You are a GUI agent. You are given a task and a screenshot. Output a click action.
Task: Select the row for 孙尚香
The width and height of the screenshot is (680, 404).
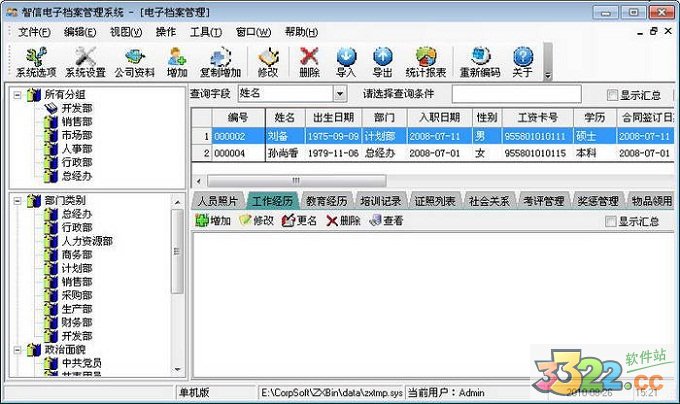pos(433,153)
